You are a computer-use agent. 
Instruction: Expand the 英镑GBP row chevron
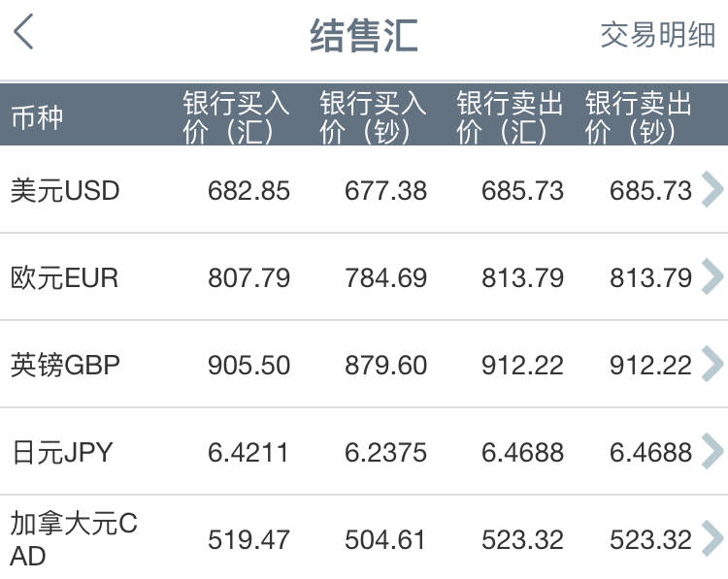pyautogui.click(x=711, y=365)
